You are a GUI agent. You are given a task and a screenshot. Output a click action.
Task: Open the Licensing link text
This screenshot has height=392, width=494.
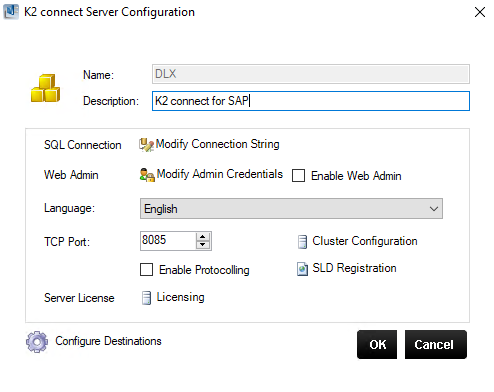180,297
